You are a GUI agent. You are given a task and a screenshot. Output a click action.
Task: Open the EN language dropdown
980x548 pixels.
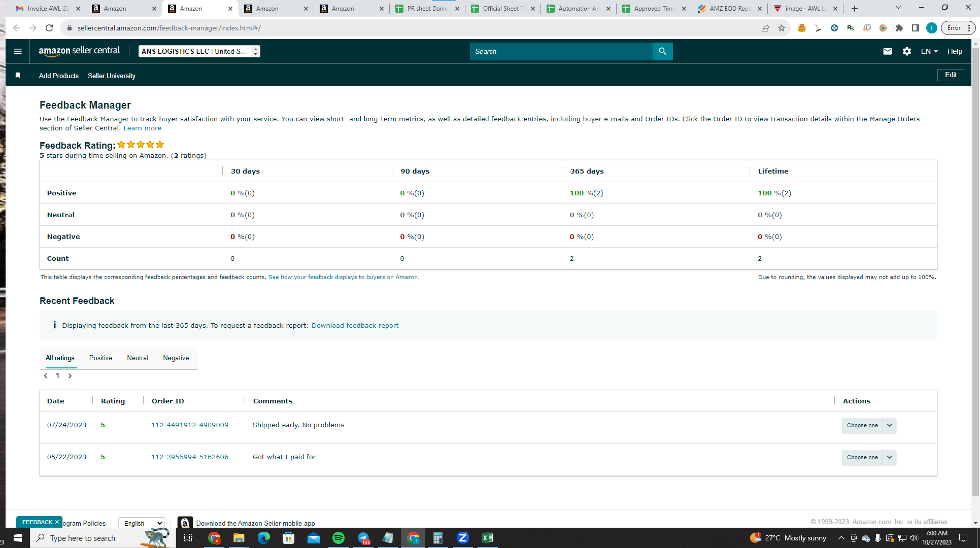tap(929, 51)
